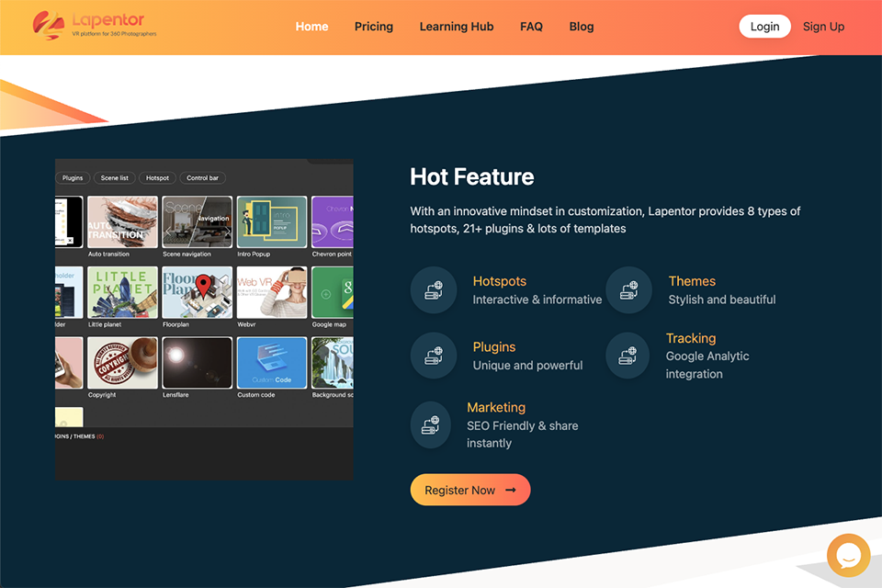Open the Pricing page
This screenshot has height=588, width=882.
374,27
